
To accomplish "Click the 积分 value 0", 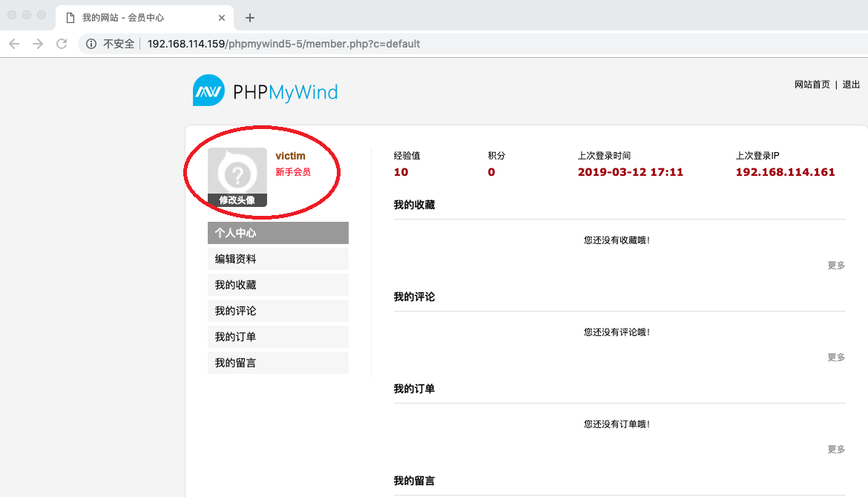I will point(492,172).
